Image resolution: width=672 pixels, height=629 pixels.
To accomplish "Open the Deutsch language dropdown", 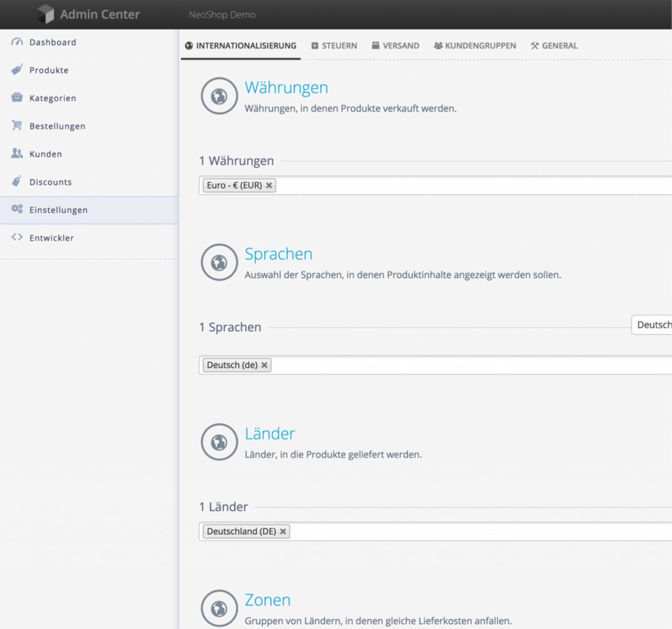I will click(x=652, y=325).
